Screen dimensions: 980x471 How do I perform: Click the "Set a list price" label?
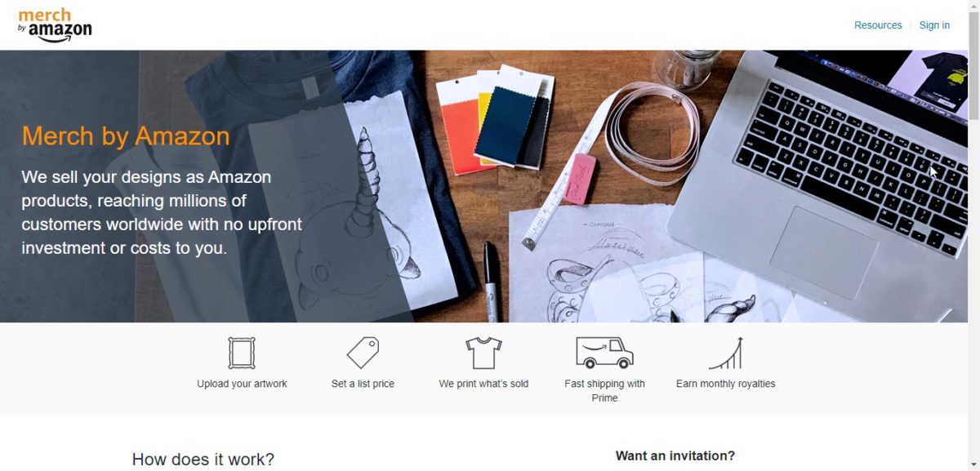(363, 384)
